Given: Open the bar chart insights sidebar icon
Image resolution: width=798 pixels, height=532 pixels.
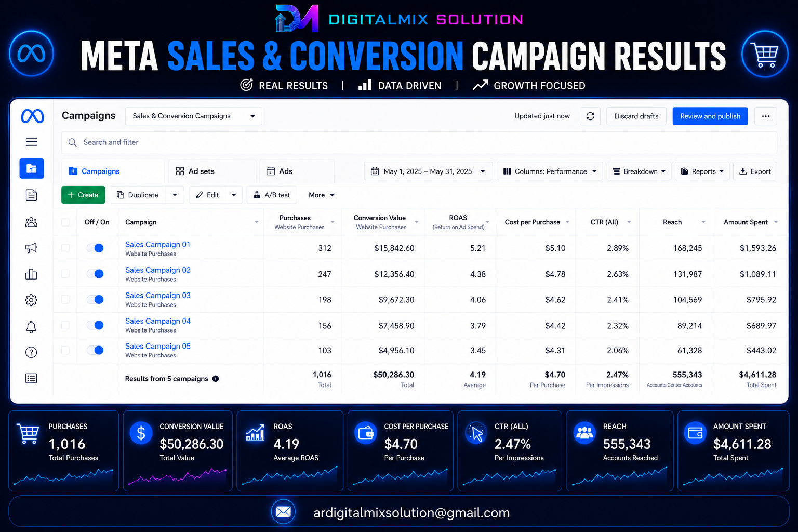Looking at the screenshot, I should tap(31, 274).
